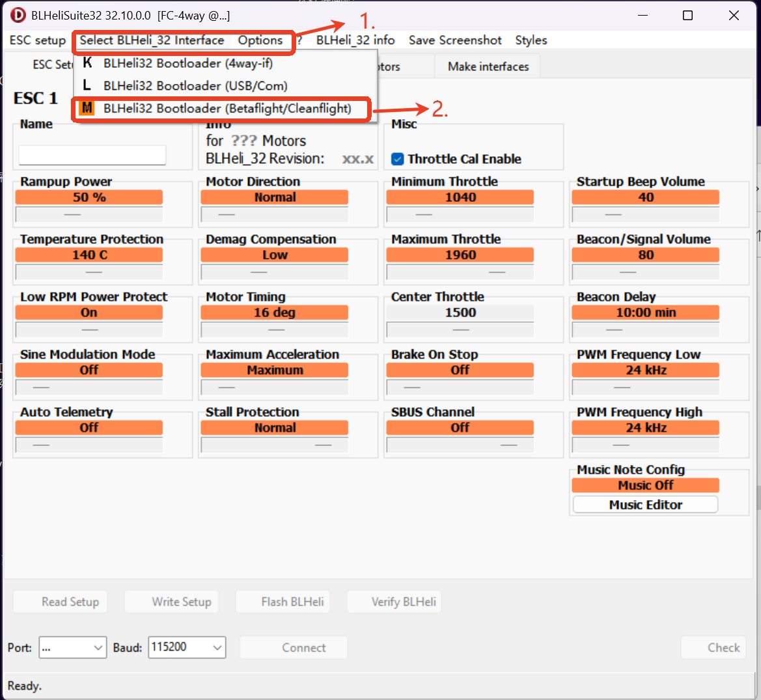Adjust the Sine Modulation Mode slider
Image resolution: width=761 pixels, height=700 pixels.
coord(89,387)
